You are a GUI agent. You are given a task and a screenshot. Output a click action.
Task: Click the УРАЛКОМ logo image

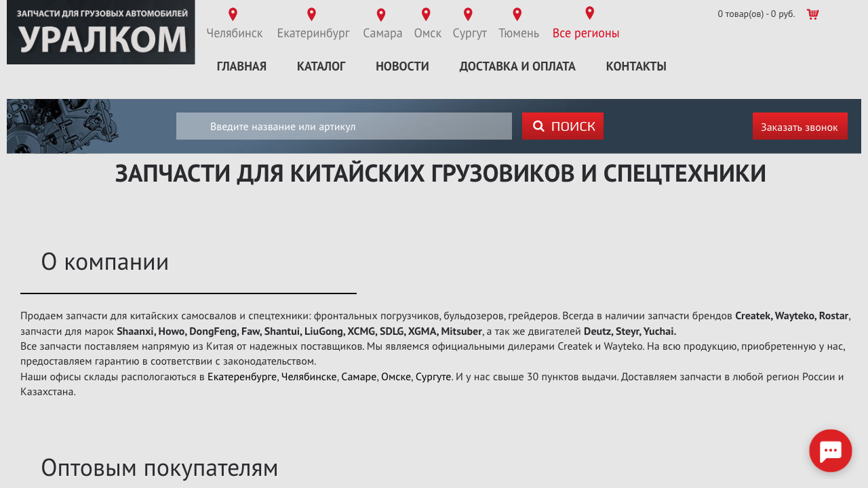click(101, 33)
